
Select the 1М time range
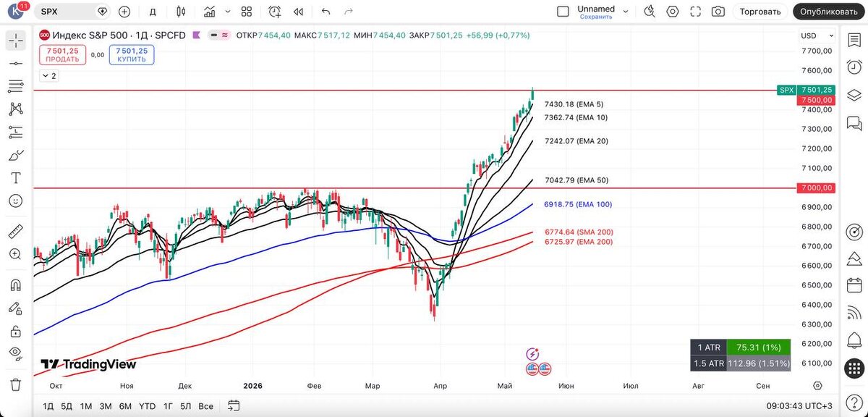click(x=86, y=405)
